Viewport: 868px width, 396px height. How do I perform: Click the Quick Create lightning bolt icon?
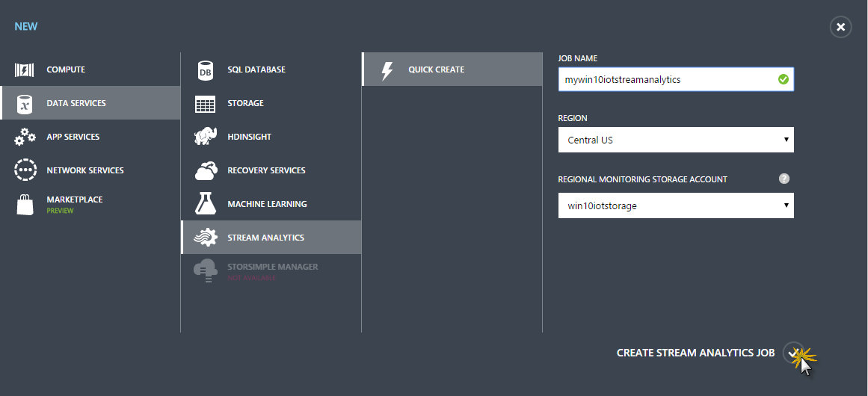point(387,70)
